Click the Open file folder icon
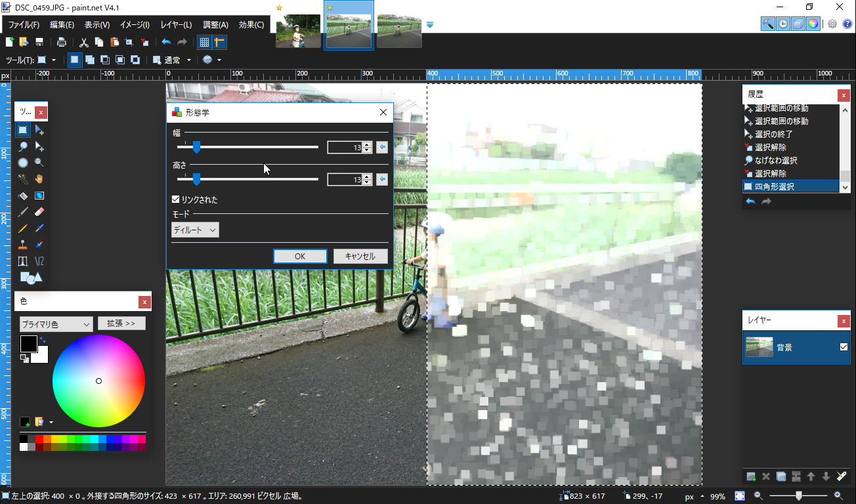 [24, 42]
